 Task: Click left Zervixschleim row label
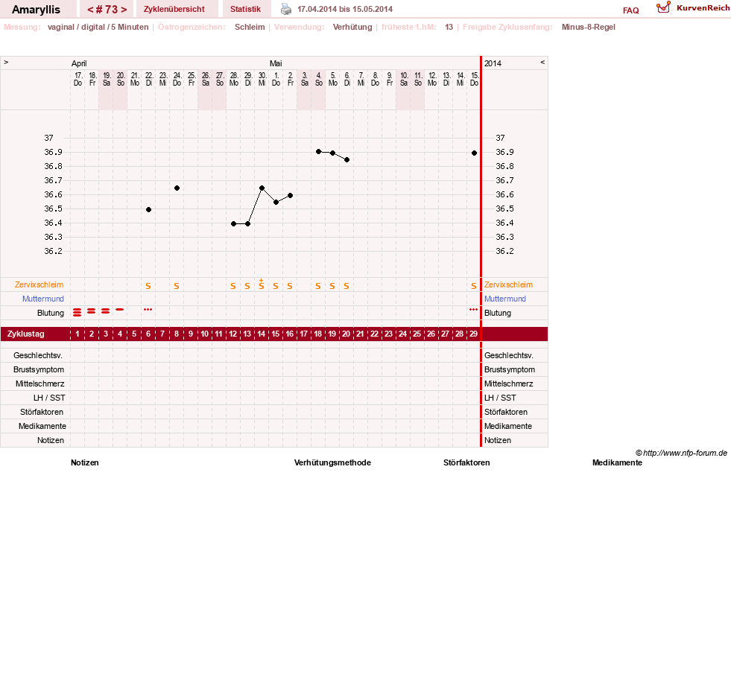click(39, 284)
